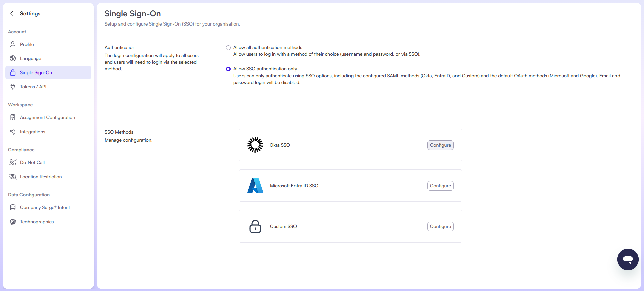Open the chat support bubble
Viewport: 644px width, 291px height.
pos(628,259)
